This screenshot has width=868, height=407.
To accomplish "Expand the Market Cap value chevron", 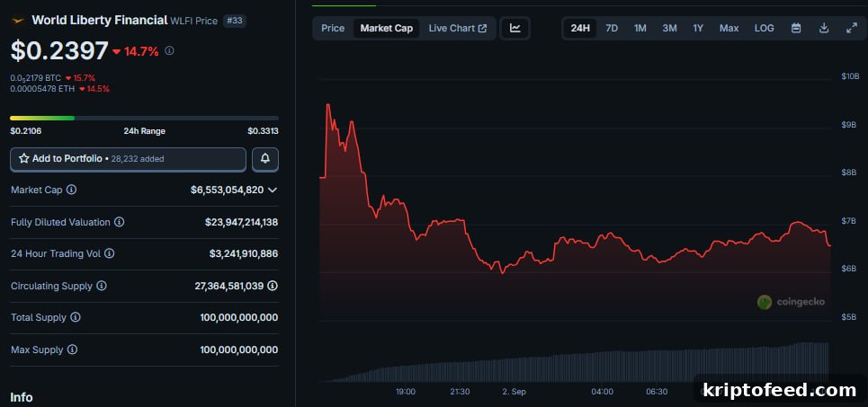I will [273, 190].
